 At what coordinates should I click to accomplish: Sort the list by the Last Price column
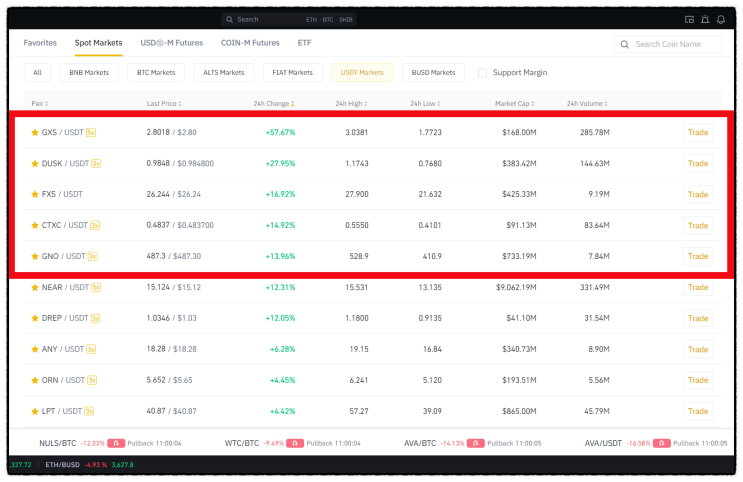point(164,104)
